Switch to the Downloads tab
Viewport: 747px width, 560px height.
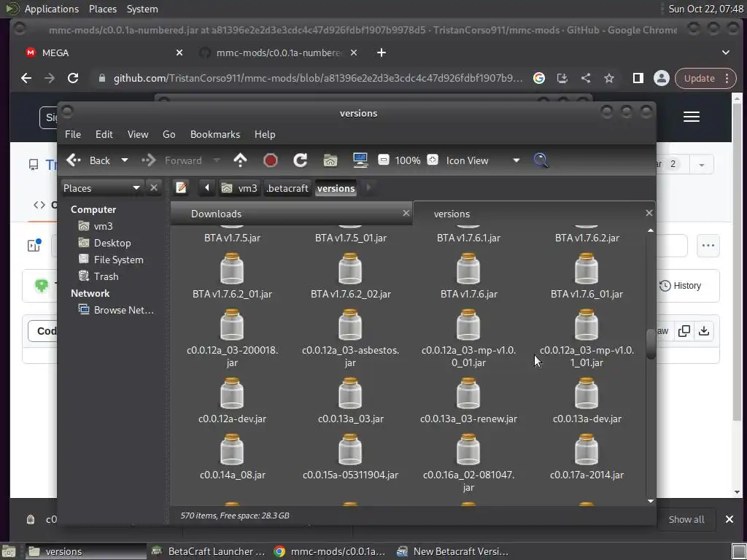click(216, 214)
